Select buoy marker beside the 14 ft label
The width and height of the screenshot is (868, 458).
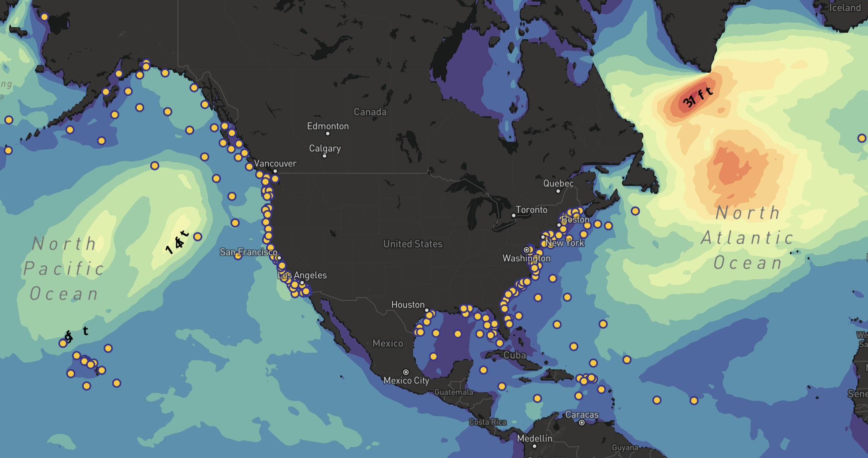point(198,237)
